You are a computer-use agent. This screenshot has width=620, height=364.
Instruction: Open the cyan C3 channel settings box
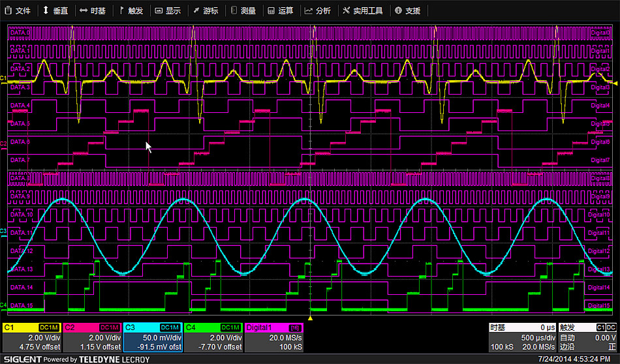tap(153, 337)
